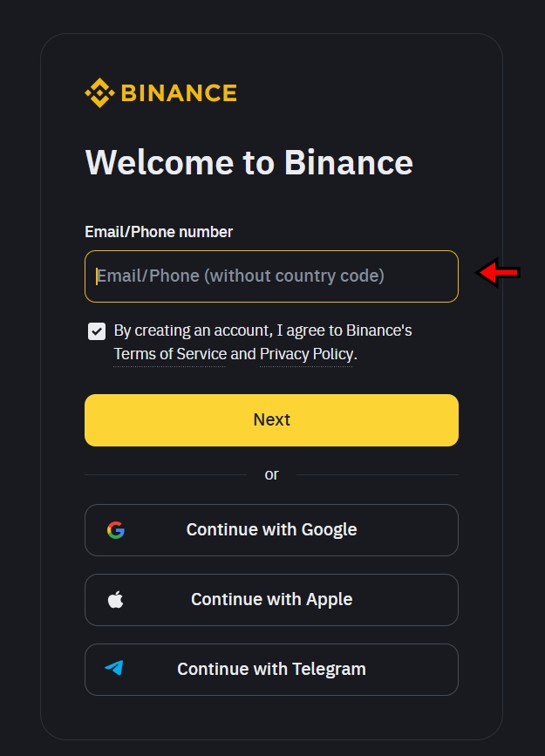Click the Telegram paper plane icon

[x=115, y=669]
